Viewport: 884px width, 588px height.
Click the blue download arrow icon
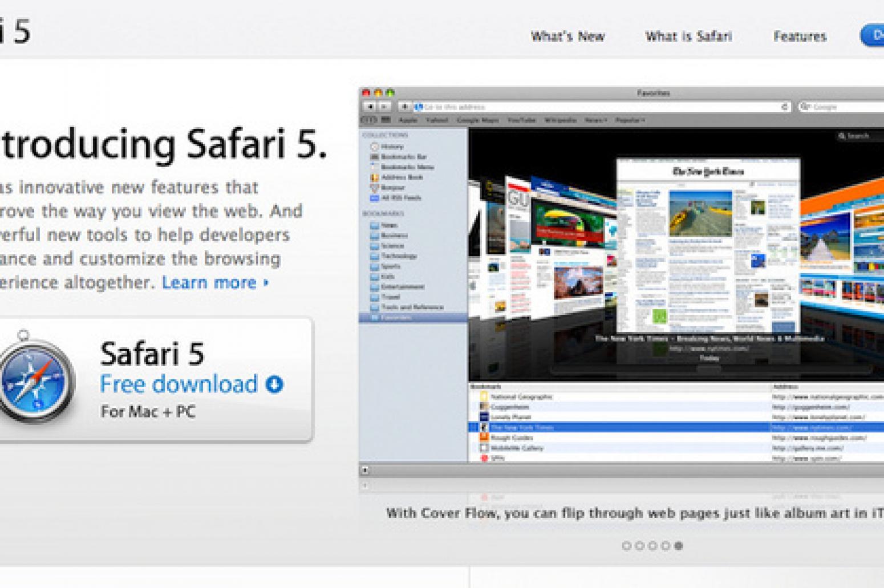(x=274, y=385)
